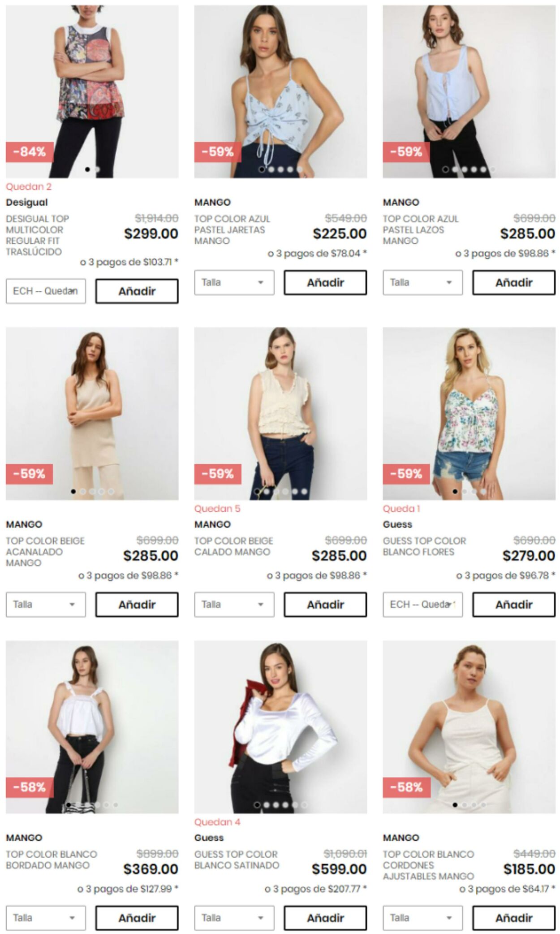
Task: Expand size selector for beige acanalado top
Action: tap(46, 605)
